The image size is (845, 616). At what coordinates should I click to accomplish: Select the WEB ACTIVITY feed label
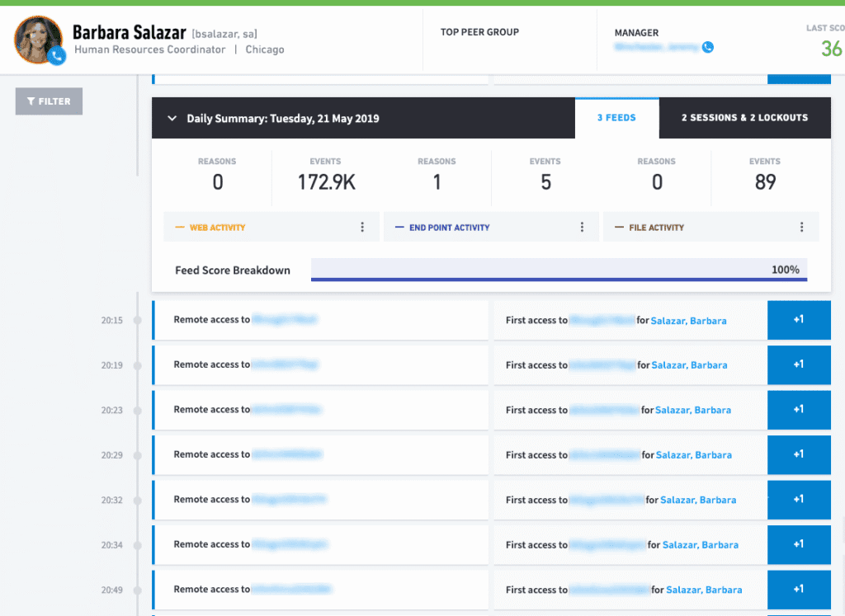pos(217,228)
